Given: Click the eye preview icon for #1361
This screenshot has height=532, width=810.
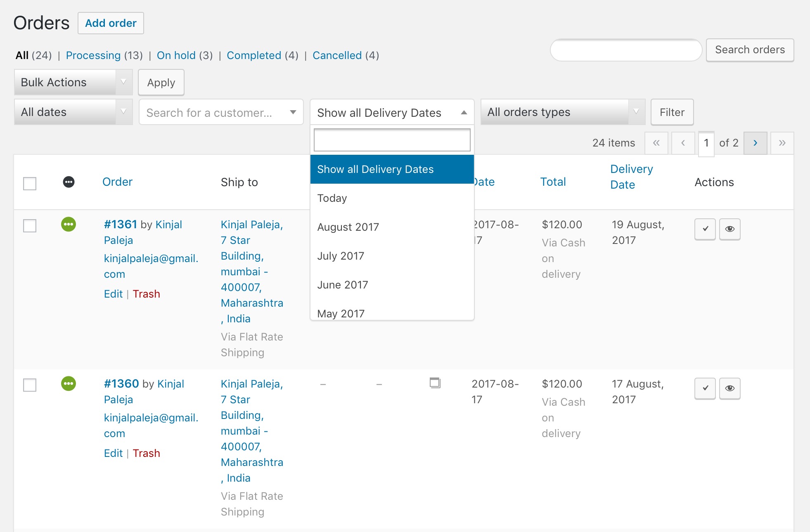Looking at the screenshot, I should 729,228.
